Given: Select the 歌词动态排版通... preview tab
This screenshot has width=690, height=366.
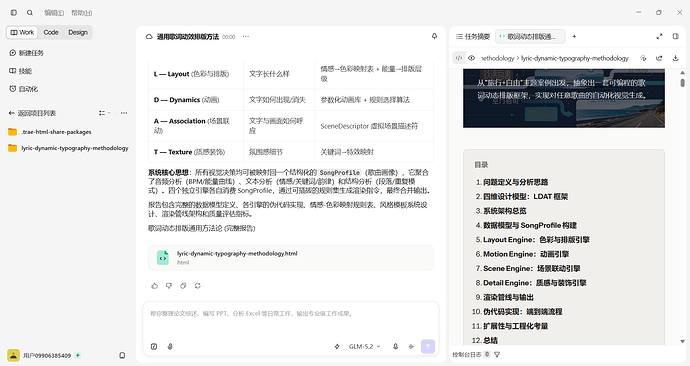Looking at the screenshot, I should click(x=531, y=37).
